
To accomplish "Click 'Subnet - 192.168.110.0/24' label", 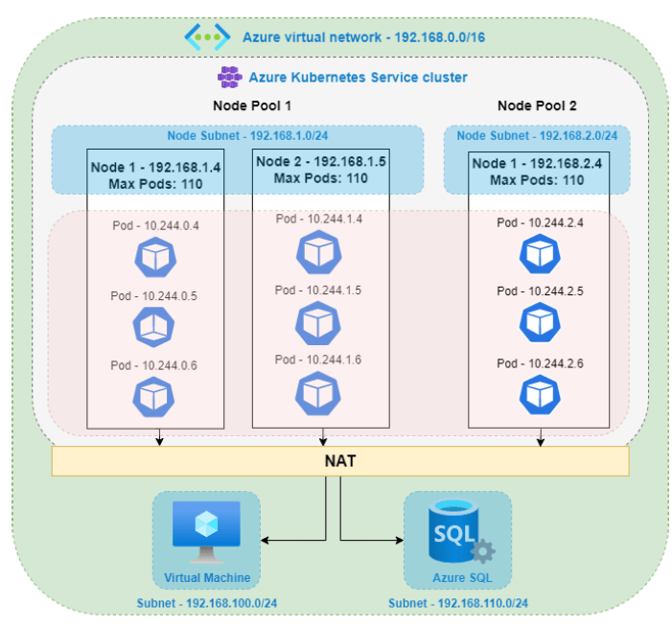I will [x=458, y=604].
